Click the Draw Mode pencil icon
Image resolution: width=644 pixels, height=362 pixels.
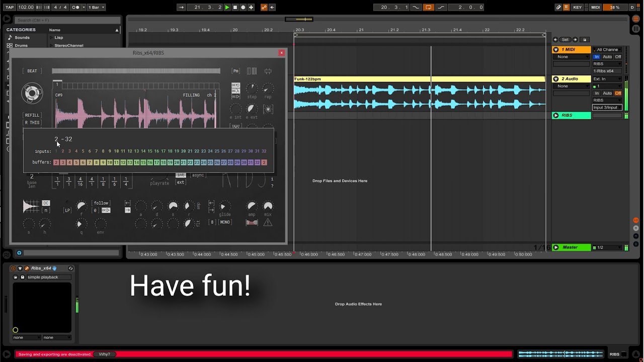point(558,7)
